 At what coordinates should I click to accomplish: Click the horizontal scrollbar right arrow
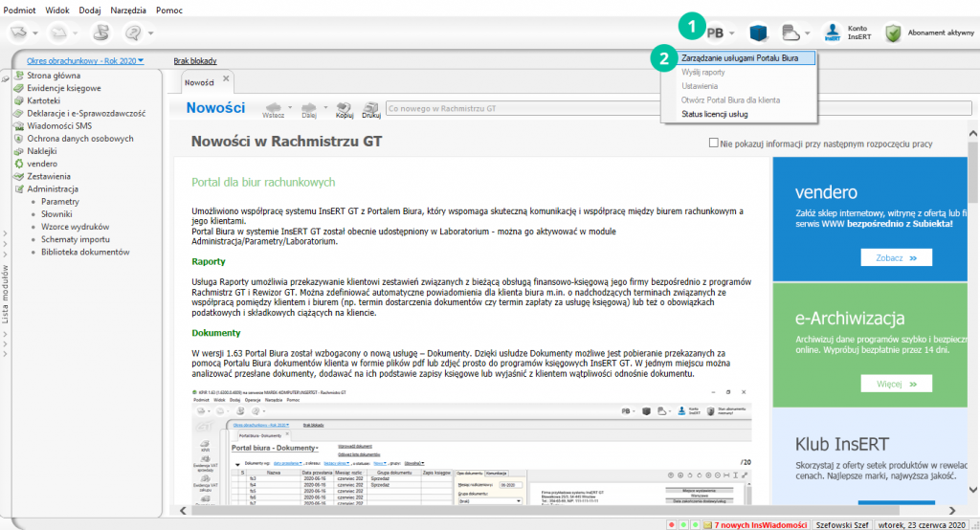tap(952, 511)
